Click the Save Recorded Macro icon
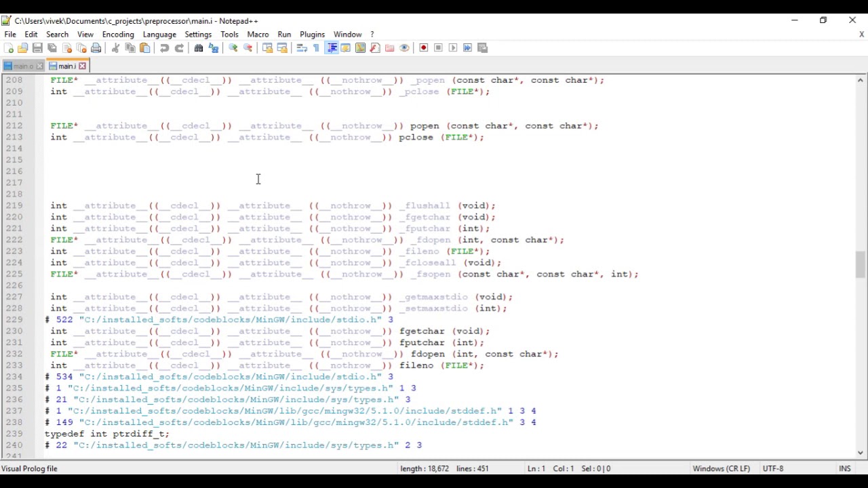The image size is (868, 488). [482, 48]
